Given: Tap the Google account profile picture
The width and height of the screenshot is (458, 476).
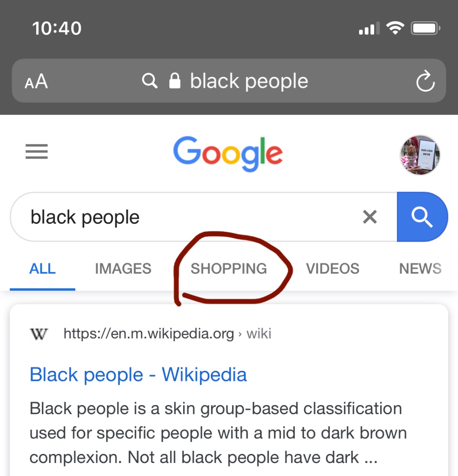Looking at the screenshot, I should [420, 155].
